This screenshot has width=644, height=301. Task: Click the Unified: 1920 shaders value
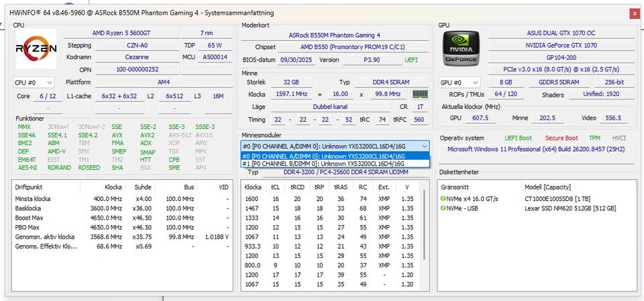click(x=601, y=94)
